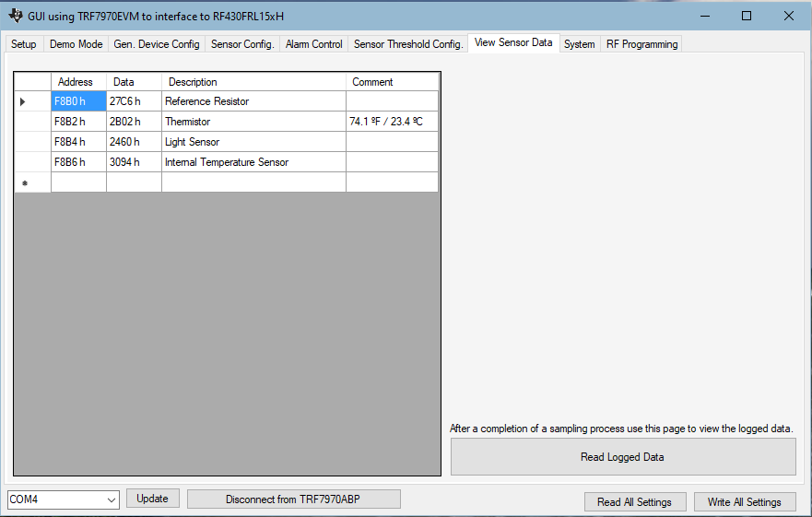Open the Gen. Device Config tab

point(157,44)
